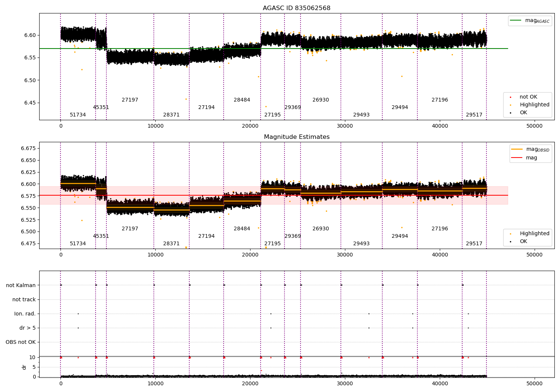The width and height of the screenshot is (560, 392).
Task: Click OBSID label 29493 in top panel
Action: 361,115
